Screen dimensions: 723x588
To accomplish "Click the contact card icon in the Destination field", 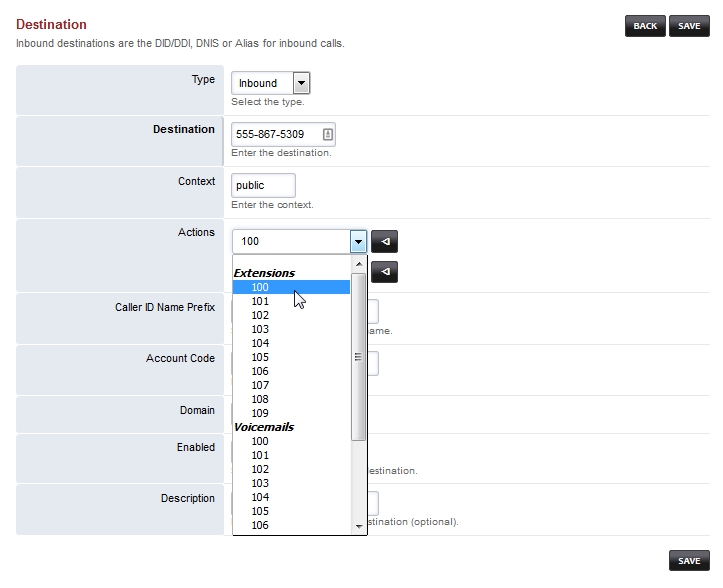I will [327, 134].
